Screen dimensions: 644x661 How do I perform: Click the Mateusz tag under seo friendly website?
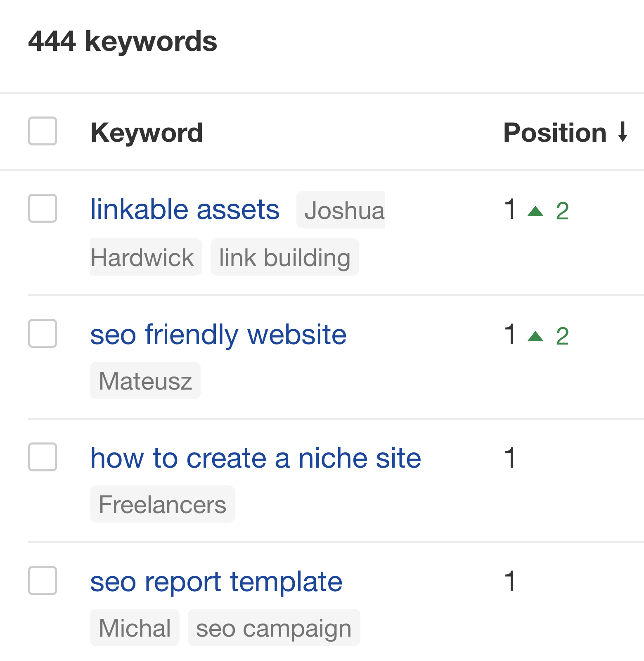145,380
